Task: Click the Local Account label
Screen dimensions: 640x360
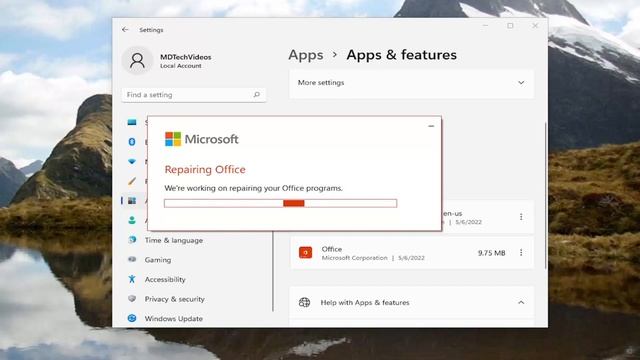Action: click(x=180, y=66)
